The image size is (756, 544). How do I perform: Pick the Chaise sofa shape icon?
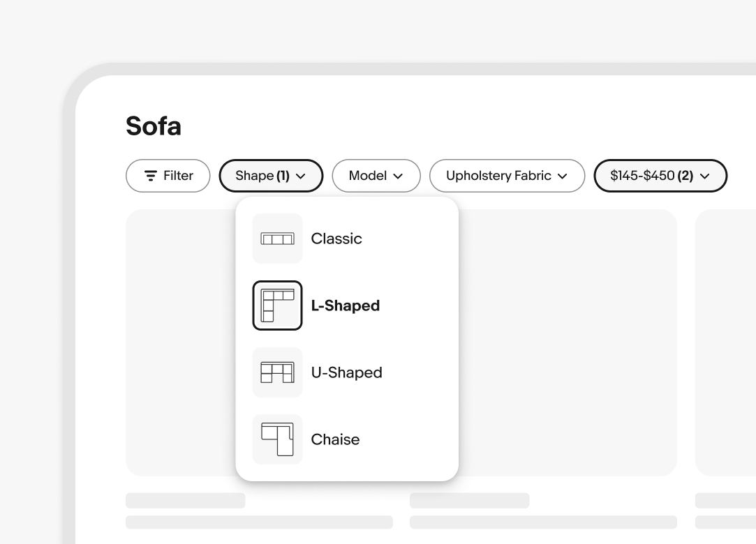pyautogui.click(x=277, y=439)
